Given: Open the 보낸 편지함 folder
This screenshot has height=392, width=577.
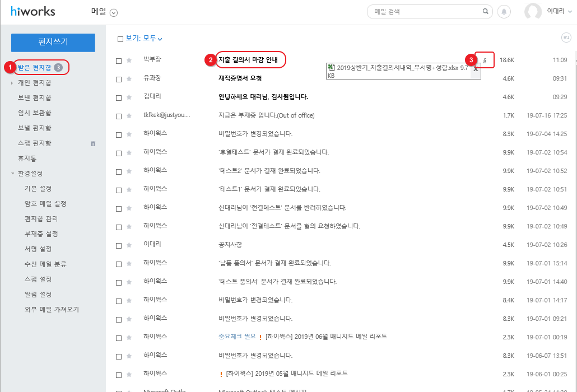Looking at the screenshot, I should pyautogui.click(x=35, y=98).
